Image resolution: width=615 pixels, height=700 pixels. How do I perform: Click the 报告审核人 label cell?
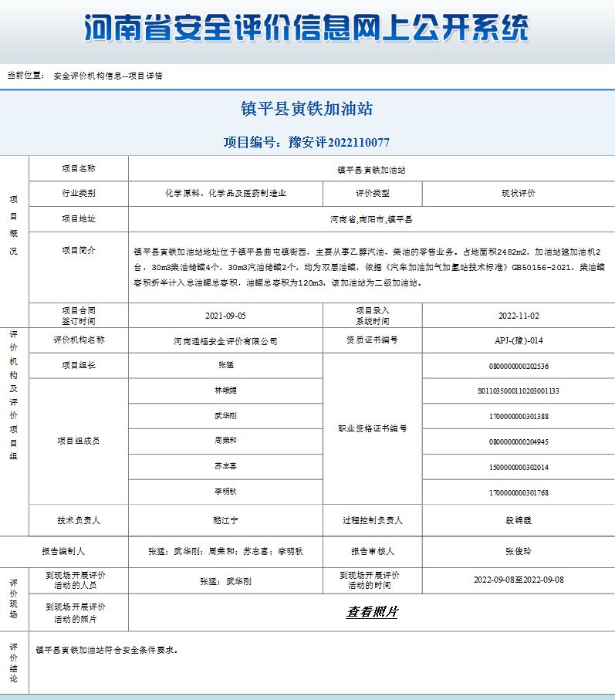tap(372, 551)
